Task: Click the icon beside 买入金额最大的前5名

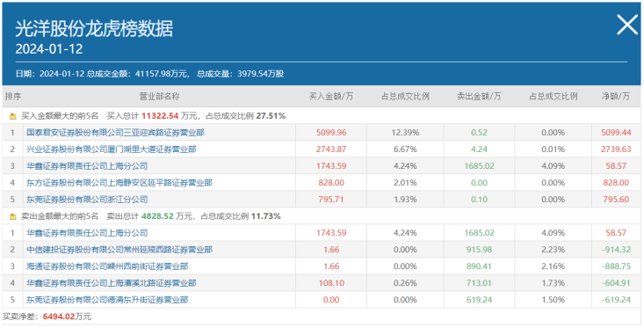Action: pyautogui.click(x=12, y=116)
